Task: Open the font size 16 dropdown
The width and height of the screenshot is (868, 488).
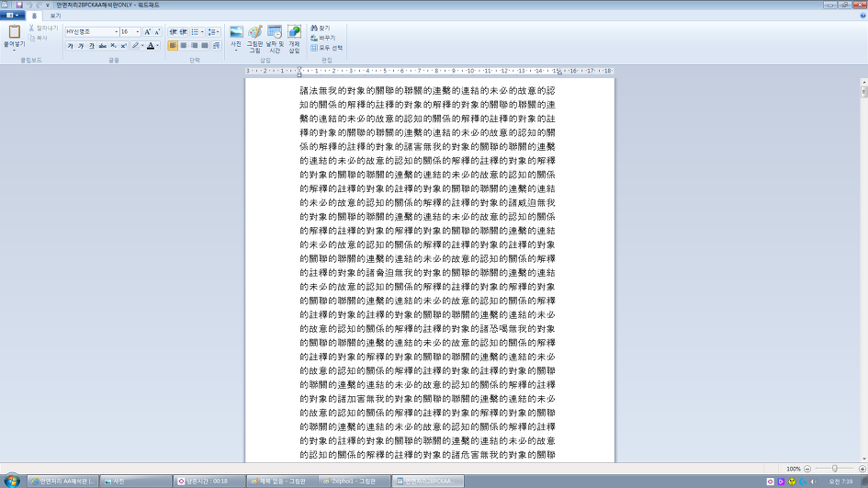Action: click(136, 32)
